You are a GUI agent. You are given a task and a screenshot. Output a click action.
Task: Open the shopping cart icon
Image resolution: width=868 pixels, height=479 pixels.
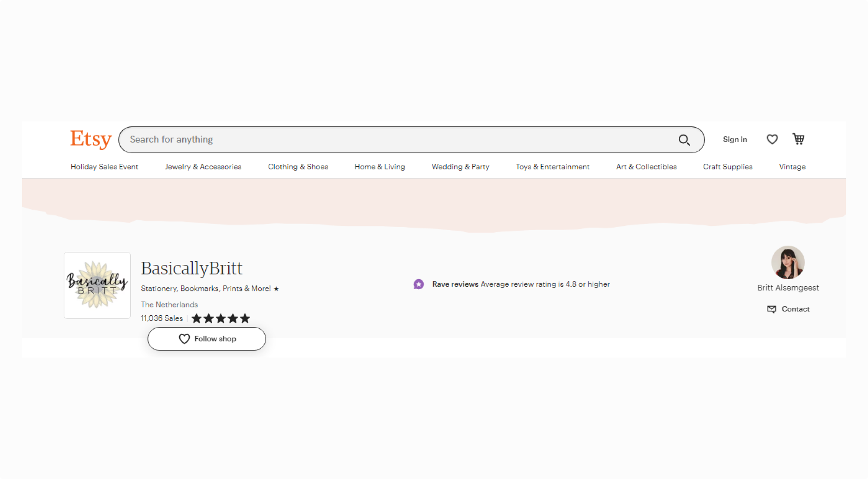click(x=799, y=139)
